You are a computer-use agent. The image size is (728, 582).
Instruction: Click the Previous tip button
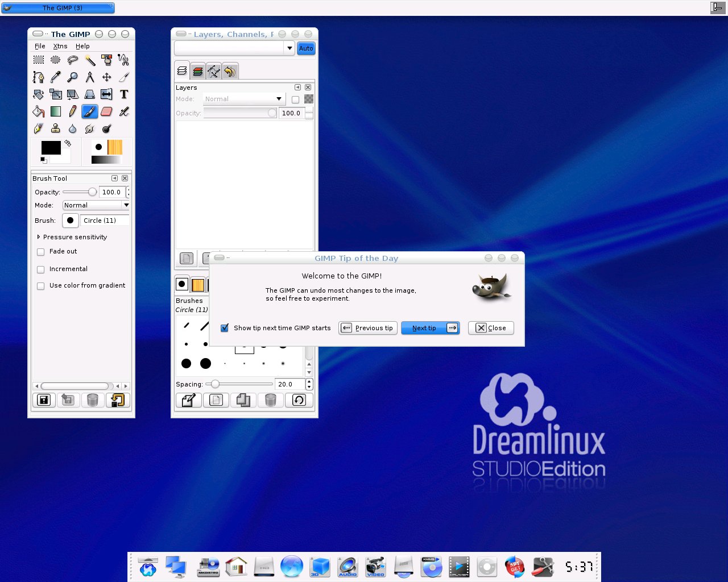(368, 328)
